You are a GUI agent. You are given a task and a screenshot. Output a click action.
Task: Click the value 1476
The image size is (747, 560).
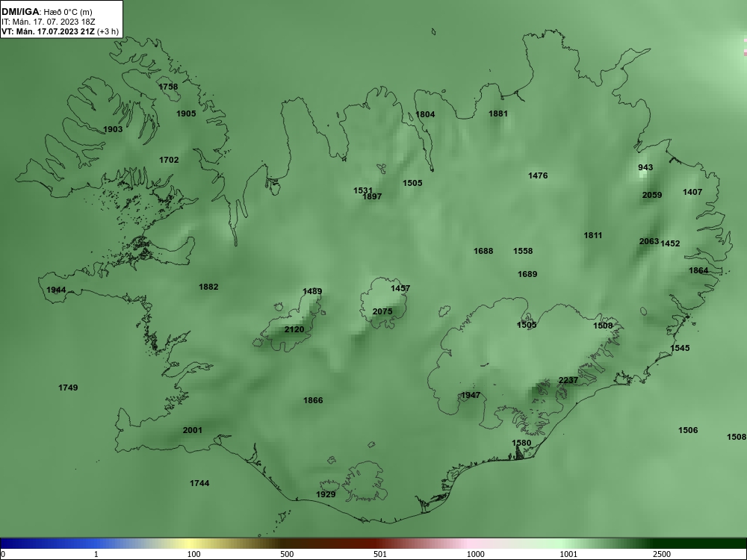pyautogui.click(x=538, y=175)
